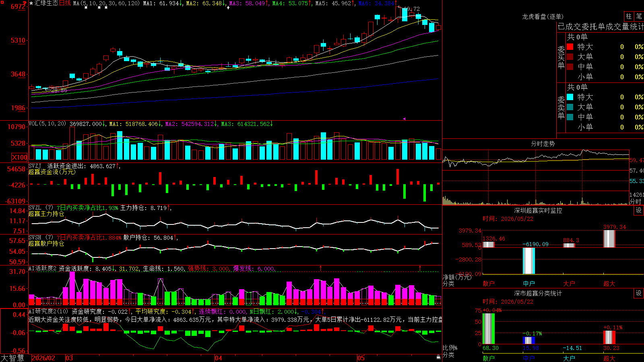This screenshot has height=362, width=644.
Task: Jump to the 05 month marker
Action: pyautogui.click(x=361, y=358)
